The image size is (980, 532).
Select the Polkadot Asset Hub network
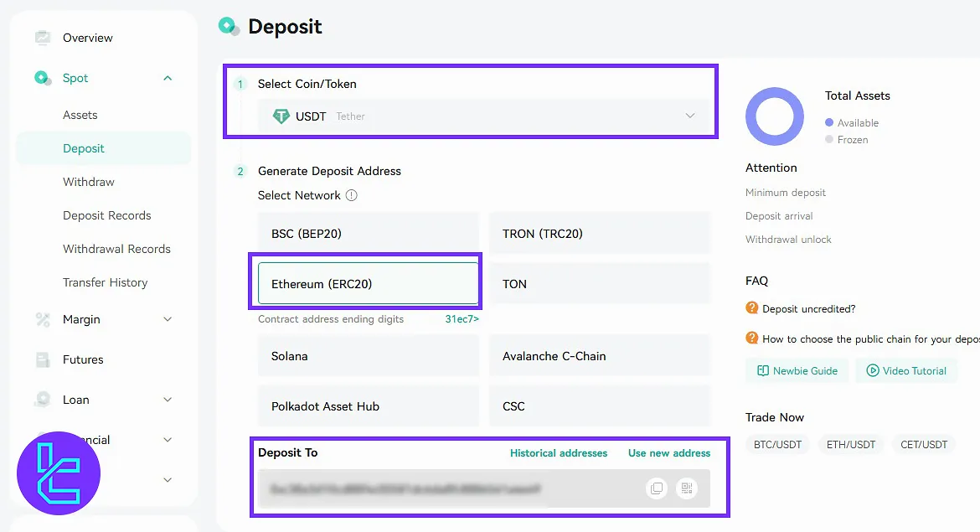coord(368,406)
